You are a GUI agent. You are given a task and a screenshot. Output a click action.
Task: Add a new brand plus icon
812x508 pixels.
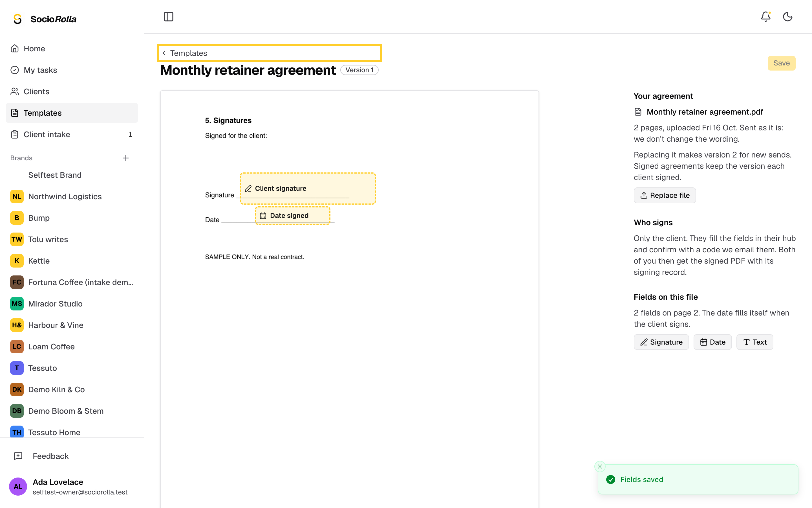(126, 158)
